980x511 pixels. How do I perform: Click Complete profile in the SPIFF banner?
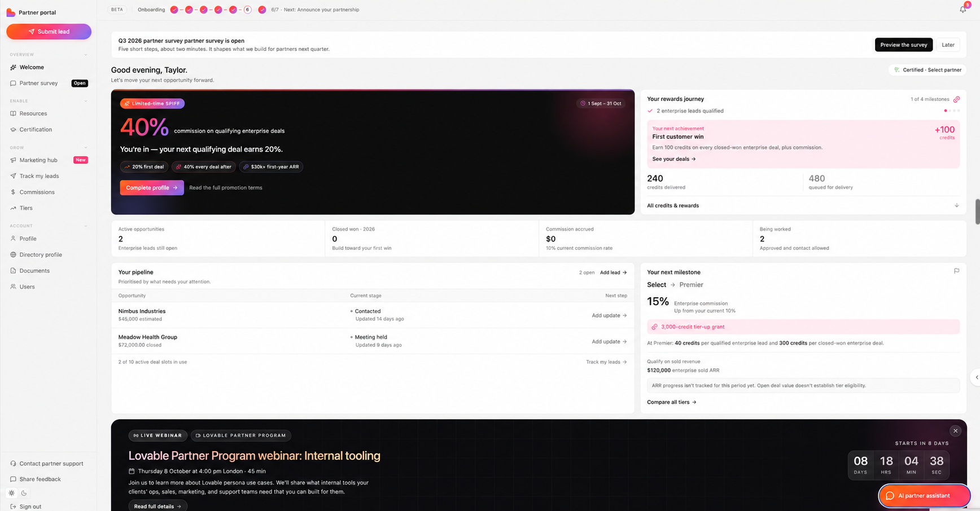[152, 188]
